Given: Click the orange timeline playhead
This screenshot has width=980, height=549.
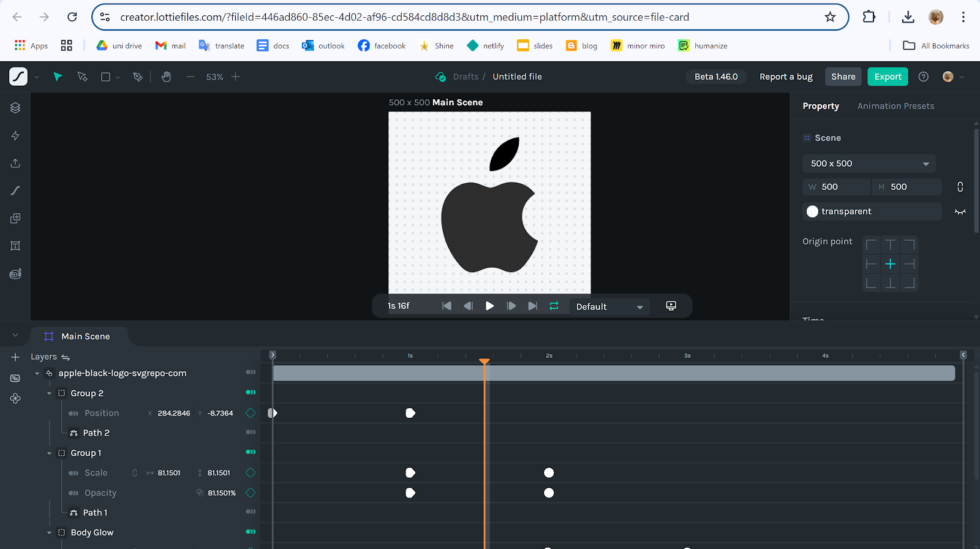Looking at the screenshot, I should tap(484, 362).
